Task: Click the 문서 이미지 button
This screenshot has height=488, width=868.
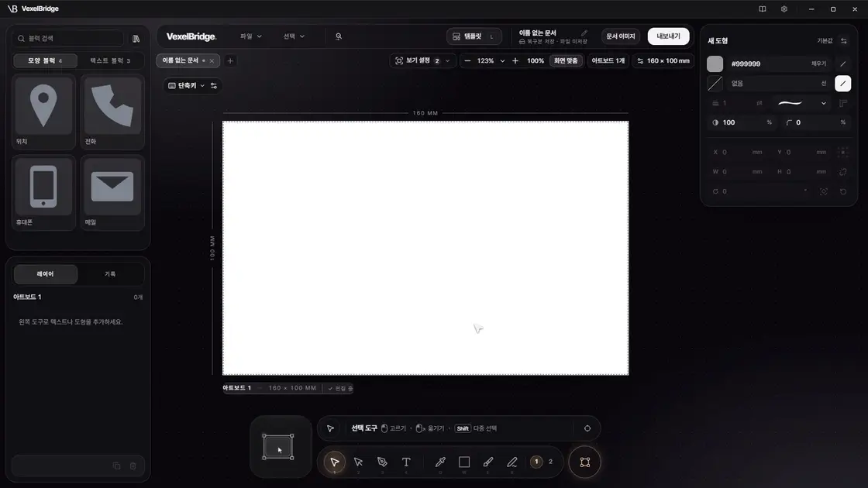Action: click(621, 36)
